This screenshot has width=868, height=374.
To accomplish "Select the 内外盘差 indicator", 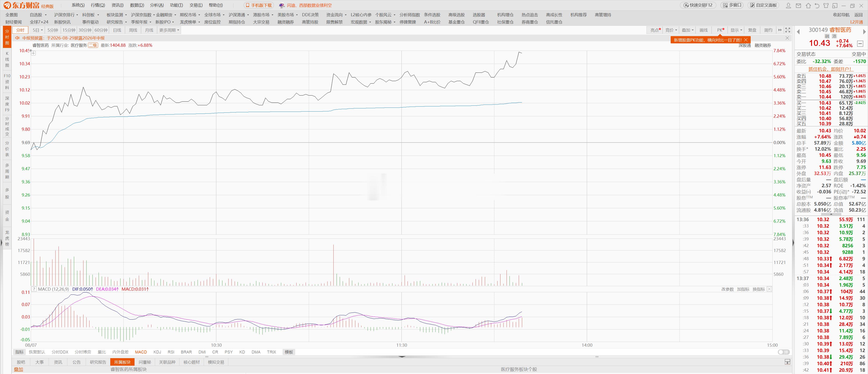I will coord(120,352).
